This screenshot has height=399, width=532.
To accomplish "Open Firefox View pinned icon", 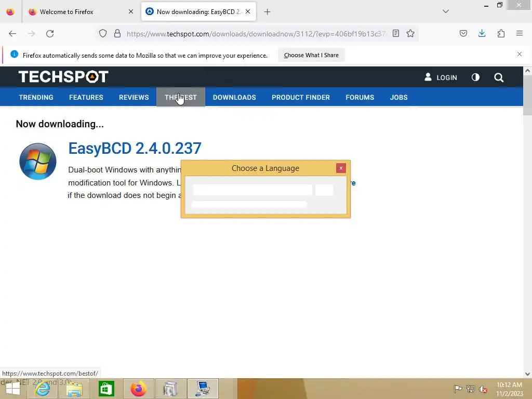I will (x=10, y=12).
